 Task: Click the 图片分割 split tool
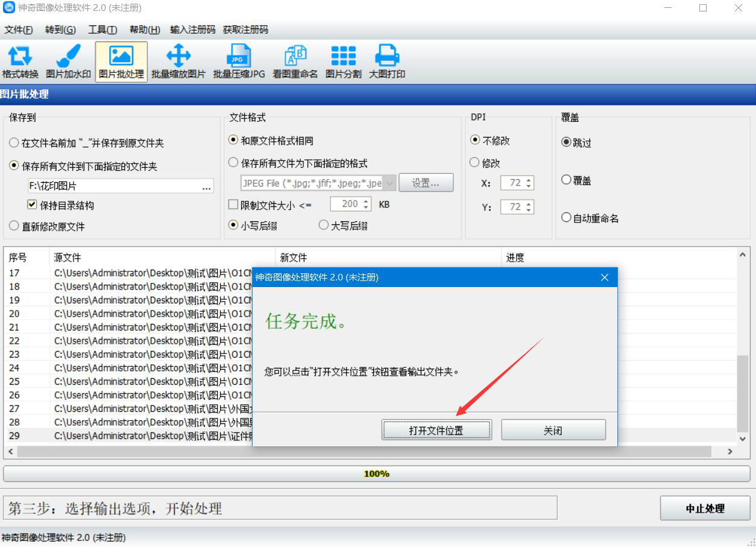pos(343,62)
